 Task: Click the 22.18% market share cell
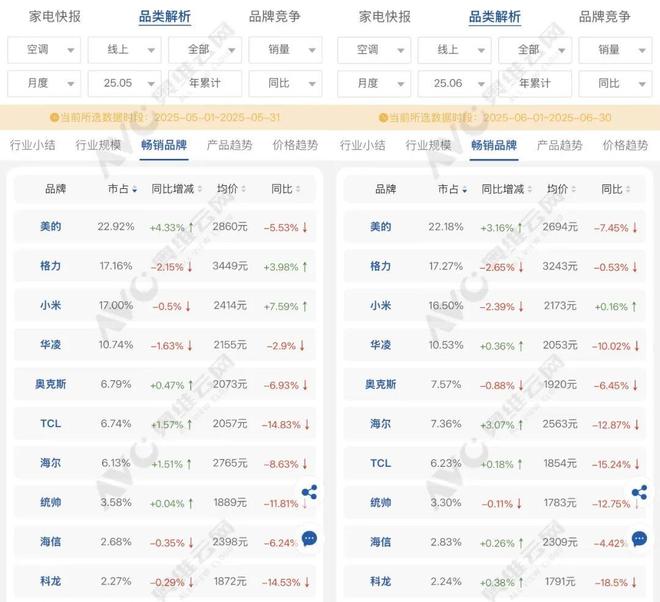point(446,227)
